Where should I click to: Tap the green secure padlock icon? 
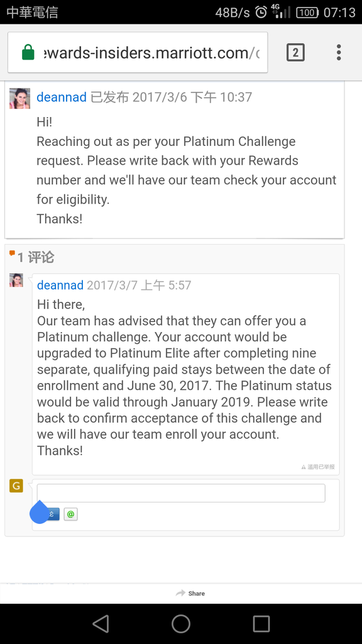point(28,52)
